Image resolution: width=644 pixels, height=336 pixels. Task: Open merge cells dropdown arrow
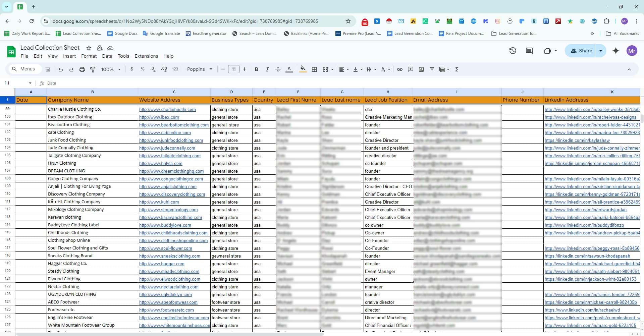click(x=332, y=69)
